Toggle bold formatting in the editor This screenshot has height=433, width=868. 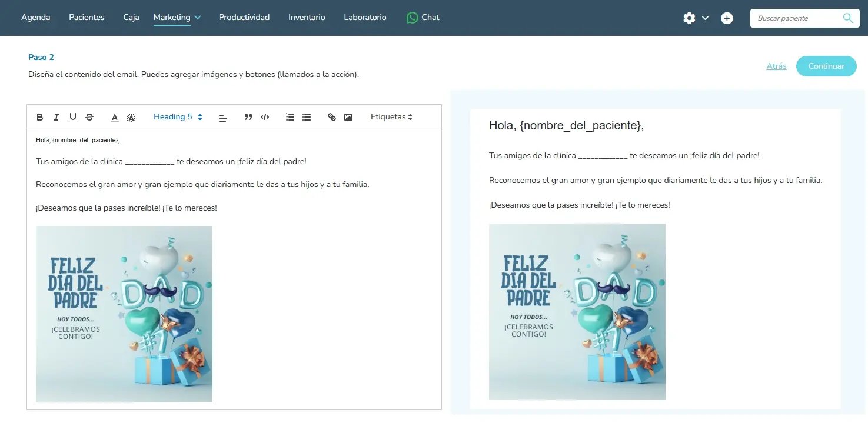click(40, 117)
